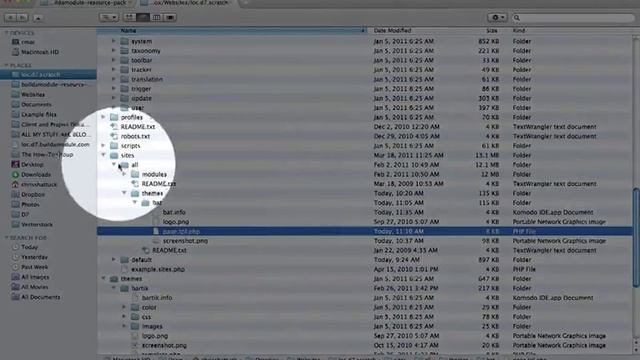This screenshot has height=360, width=640.
Task: Collapse the bartik folder
Action: [x=113, y=288]
